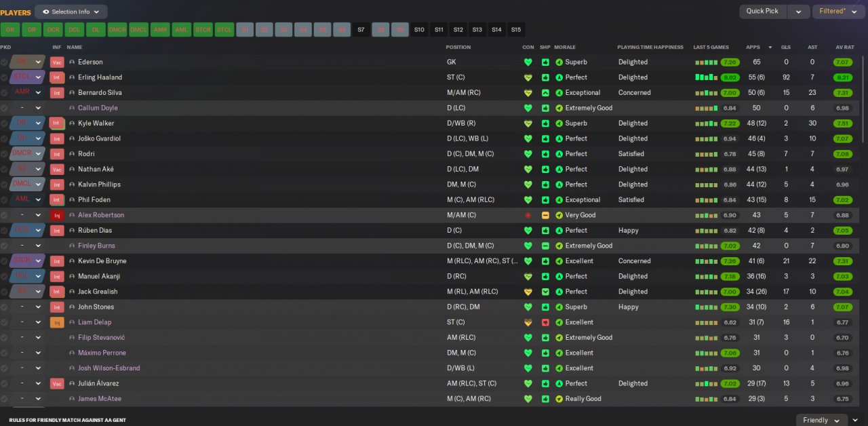This screenshot has height=426, width=868.
Task: Click Ederson's condition heart icon
Action: coord(528,62)
